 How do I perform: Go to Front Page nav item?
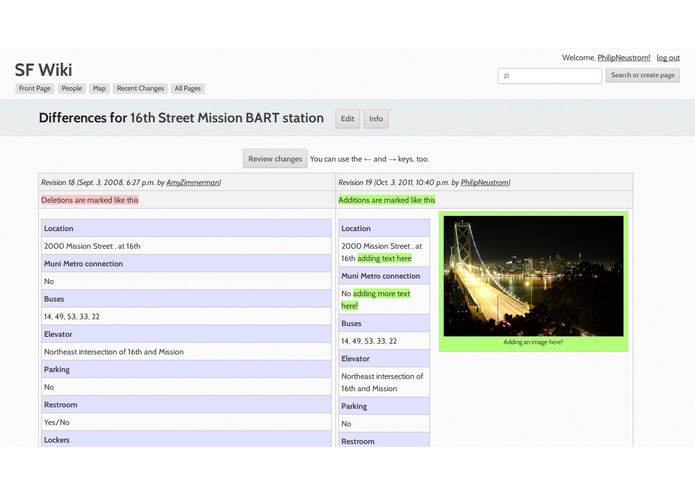(35, 89)
